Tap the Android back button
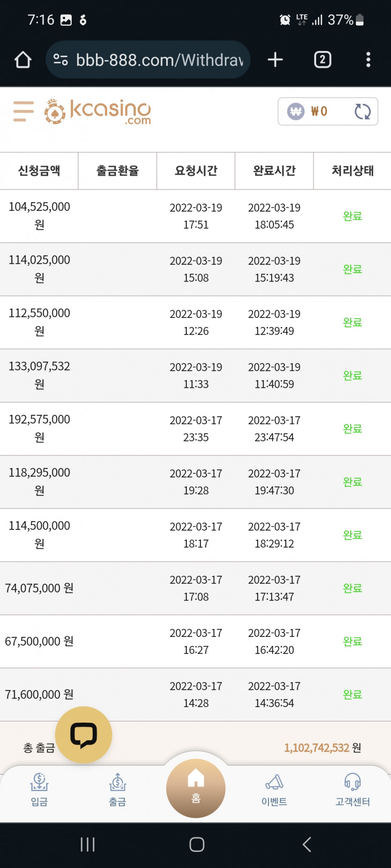Screen dimensions: 391x868 pyautogui.click(x=307, y=845)
